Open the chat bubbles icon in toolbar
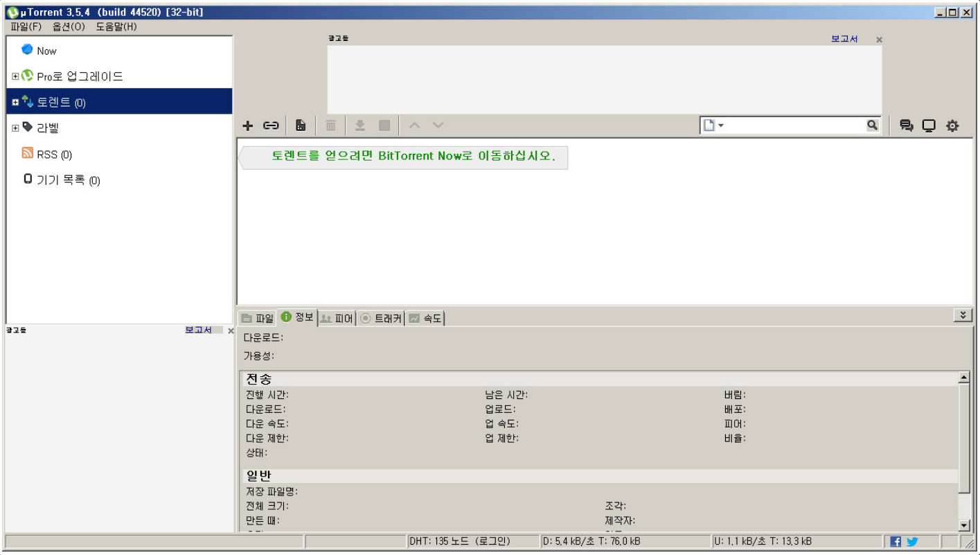The image size is (980, 555). click(x=906, y=125)
